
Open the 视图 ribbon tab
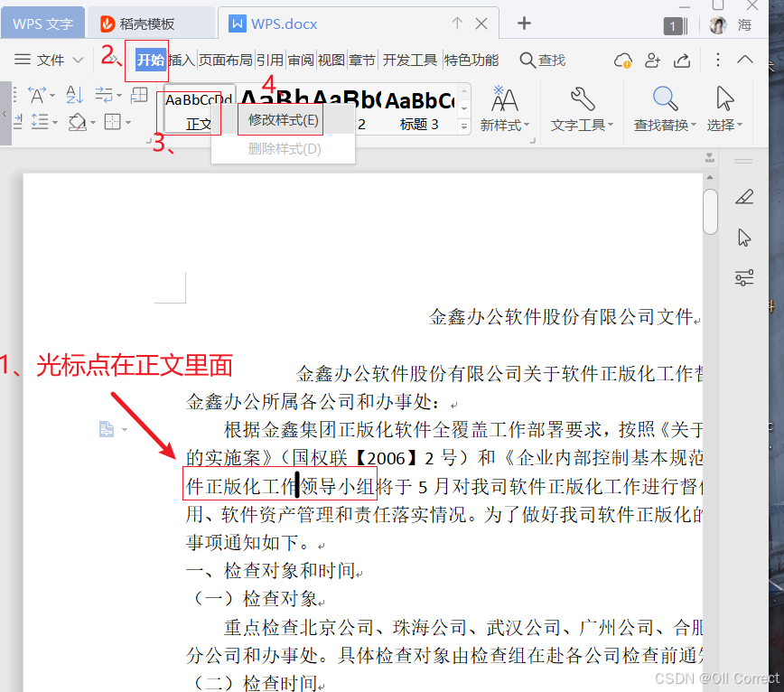pyautogui.click(x=331, y=61)
